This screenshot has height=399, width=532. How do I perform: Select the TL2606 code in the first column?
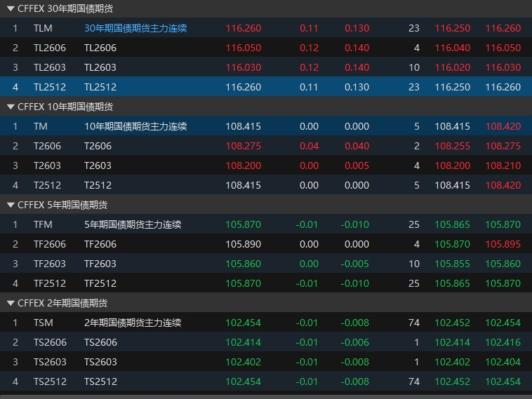coord(50,48)
